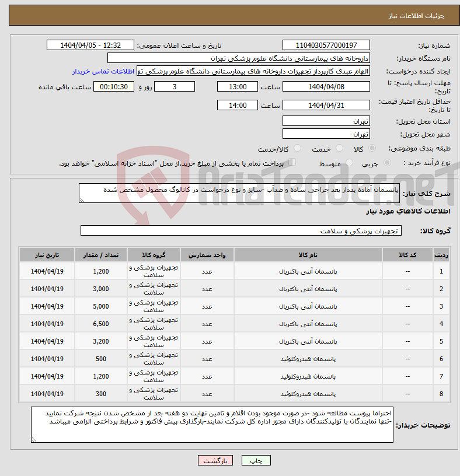Viewport: 460px width, 476px height.
Task: Click the تاریخ نیاز column header
Action: point(47,255)
